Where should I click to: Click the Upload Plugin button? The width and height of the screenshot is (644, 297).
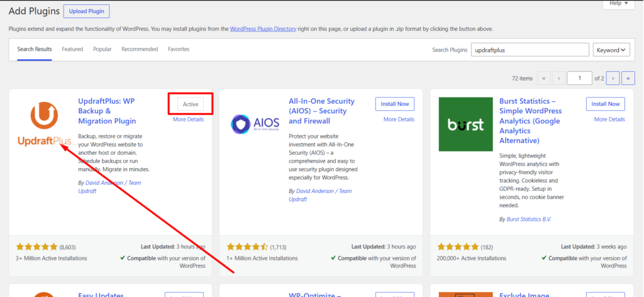[86, 11]
